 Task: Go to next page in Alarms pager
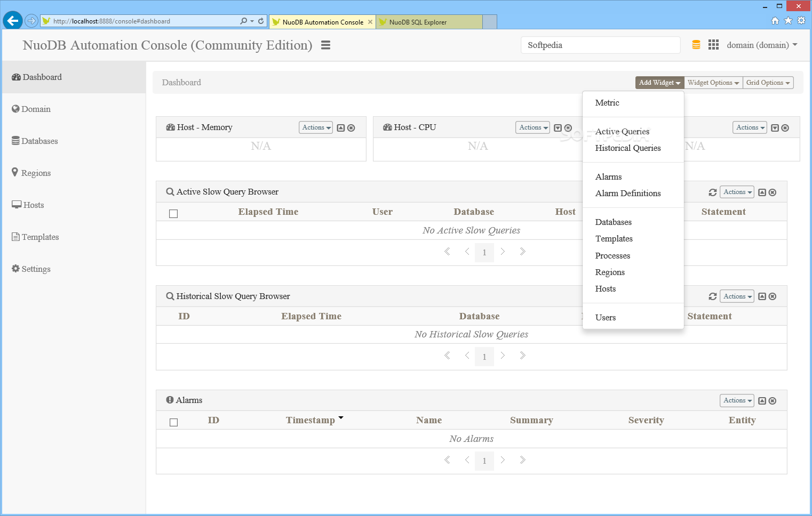click(503, 460)
